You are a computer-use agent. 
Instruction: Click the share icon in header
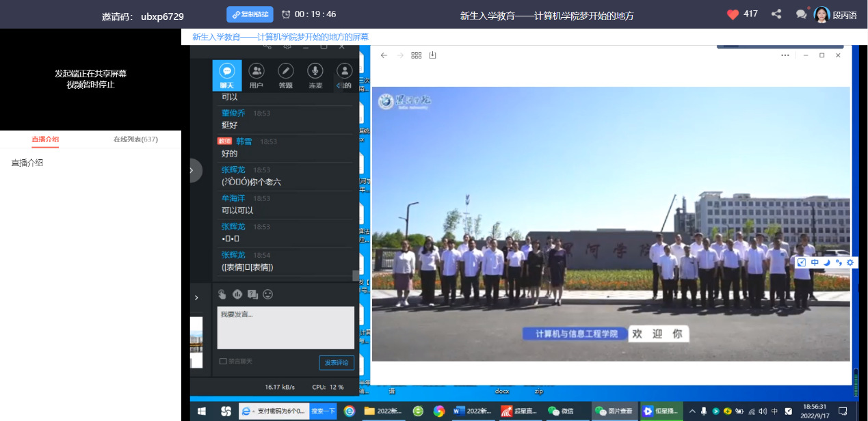pos(776,14)
